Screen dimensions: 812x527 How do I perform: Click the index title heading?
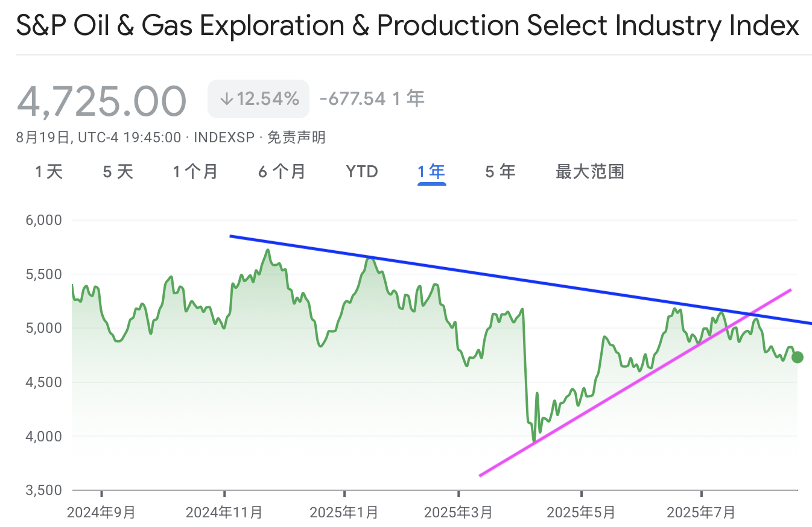pyautogui.click(x=407, y=27)
